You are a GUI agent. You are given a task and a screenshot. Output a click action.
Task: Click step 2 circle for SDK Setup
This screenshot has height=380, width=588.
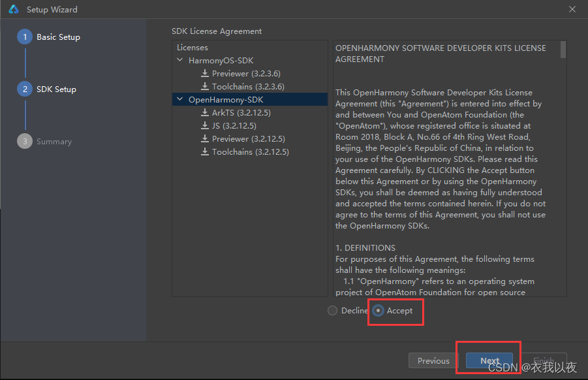click(x=25, y=89)
